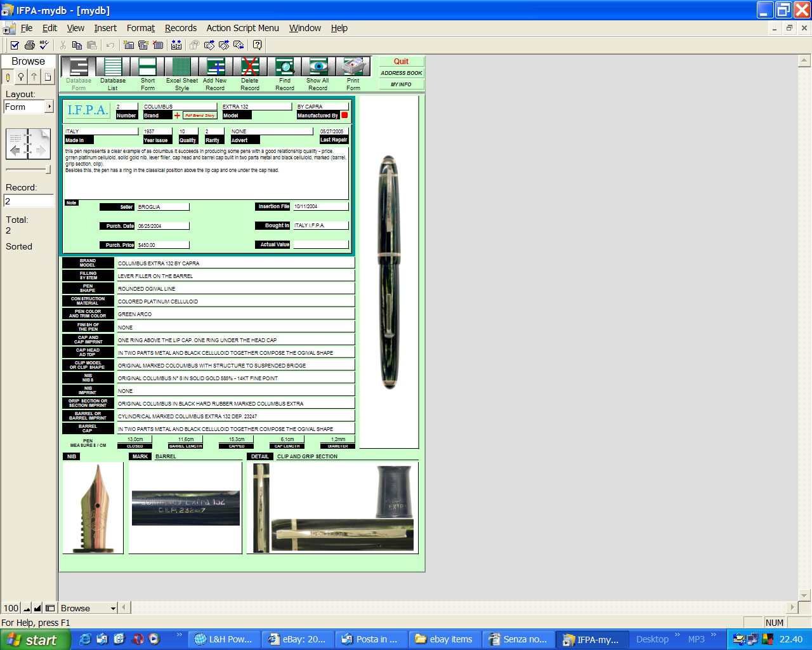Click the Purch. Price field $450.00

click(163, 245)
